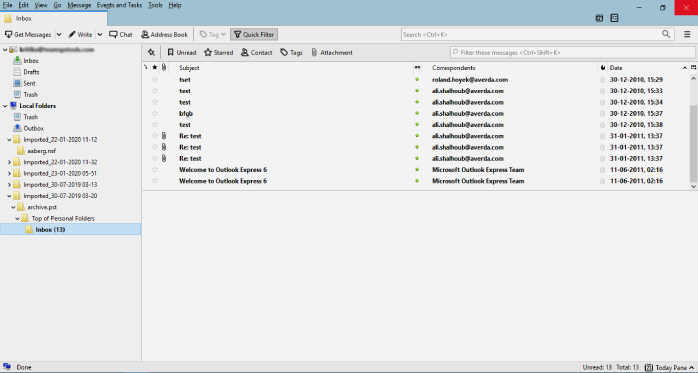The image size is (698, 373).
Task: Open the Tools menu
Action: click(155, 5)
